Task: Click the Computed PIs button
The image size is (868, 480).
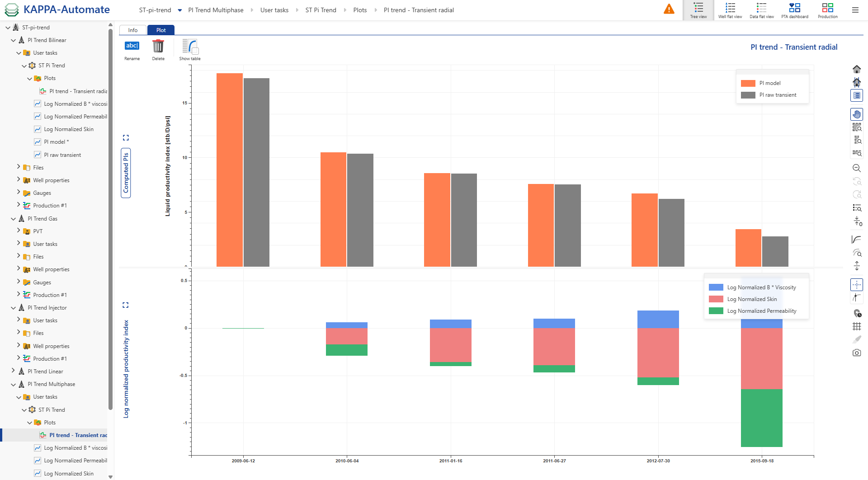Action: (126, 173)
